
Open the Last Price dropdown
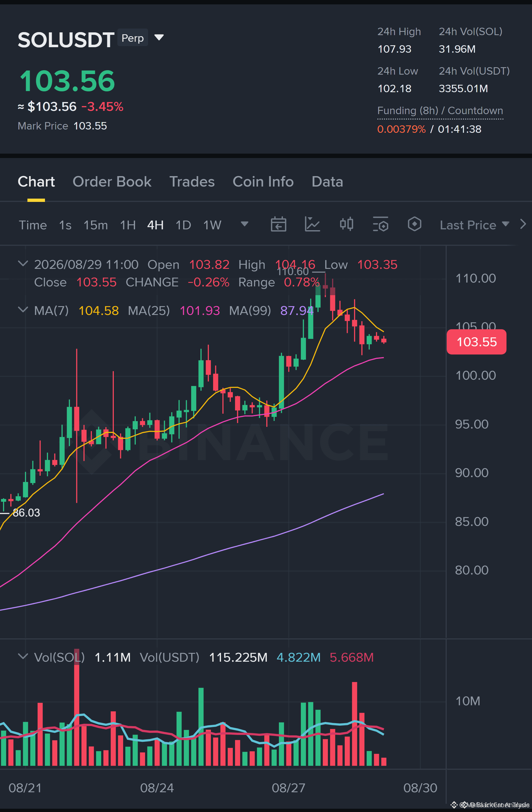474,225
